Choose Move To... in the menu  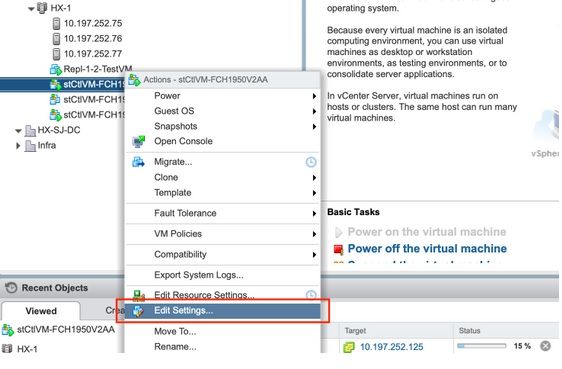223,331
